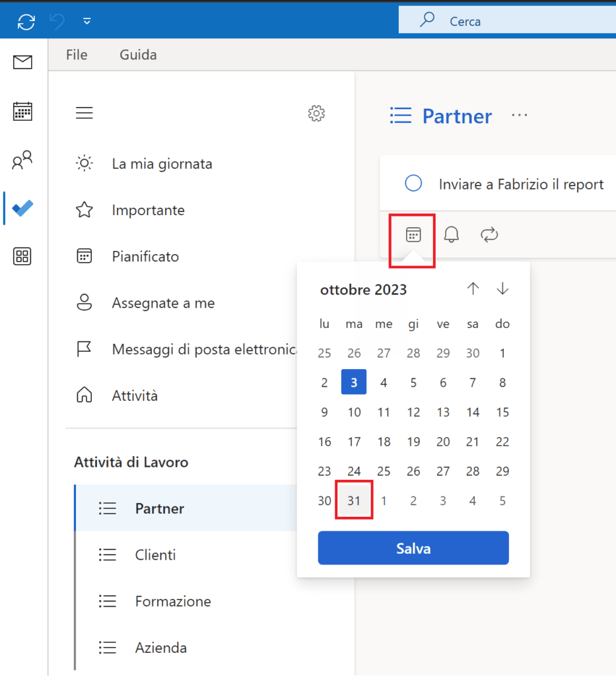Click the reminder bell icon
Screen dimensions: 616x676
pyautogui.click(x=452, y=234)
